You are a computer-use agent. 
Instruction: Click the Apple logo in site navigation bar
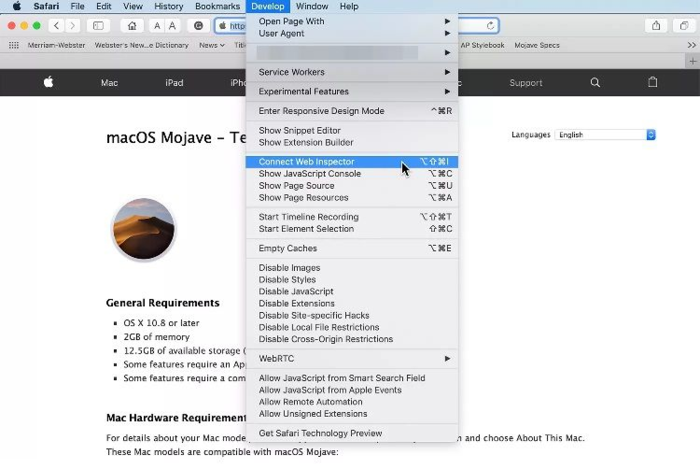click(x=48, y=83)
